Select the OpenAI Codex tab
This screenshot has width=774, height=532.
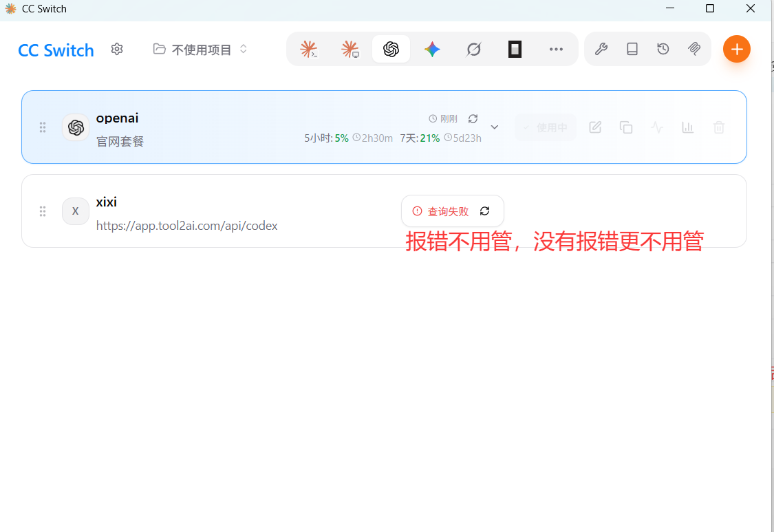point(391,49)
